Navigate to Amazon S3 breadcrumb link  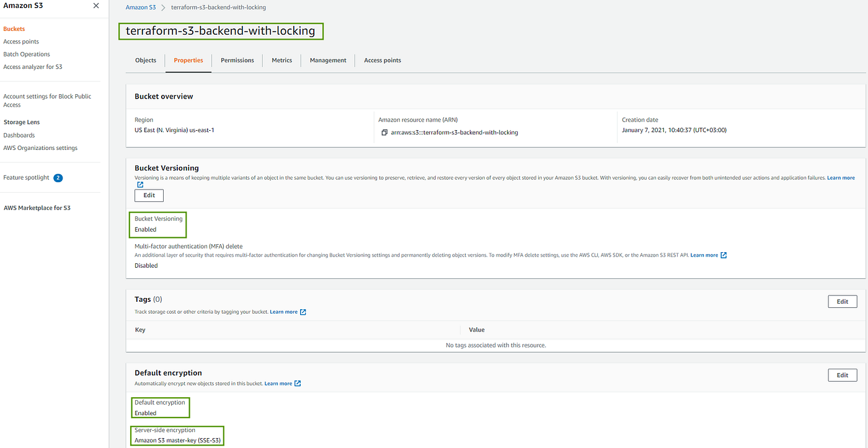(141, 7)
